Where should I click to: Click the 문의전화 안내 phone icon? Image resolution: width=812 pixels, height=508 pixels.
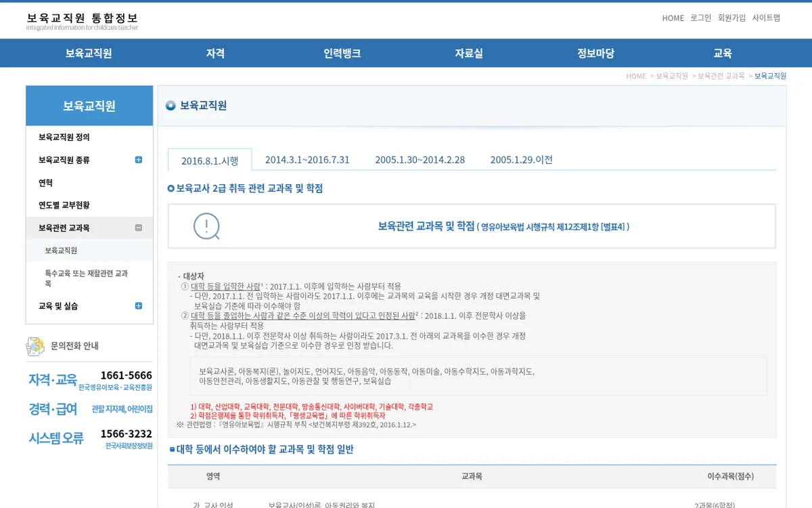click(35, 346)
